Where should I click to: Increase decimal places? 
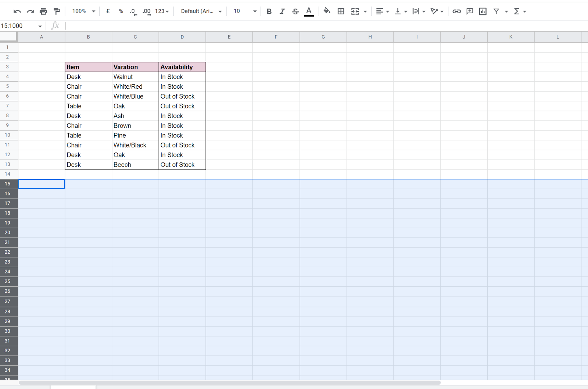click(146, 11)
